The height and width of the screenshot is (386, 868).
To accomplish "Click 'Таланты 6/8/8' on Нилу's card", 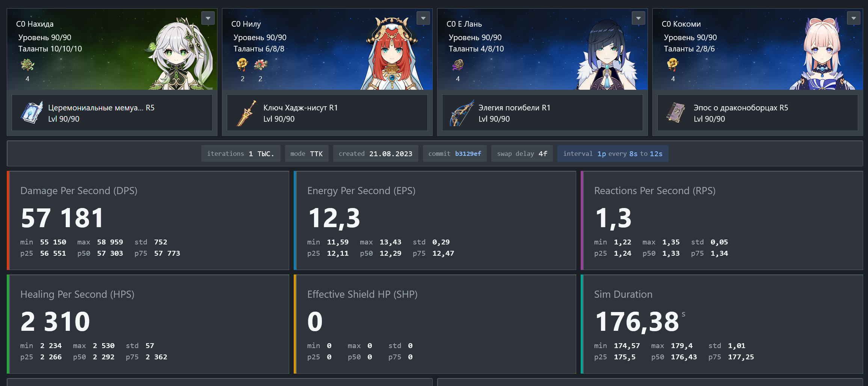I will coord(259,49).
